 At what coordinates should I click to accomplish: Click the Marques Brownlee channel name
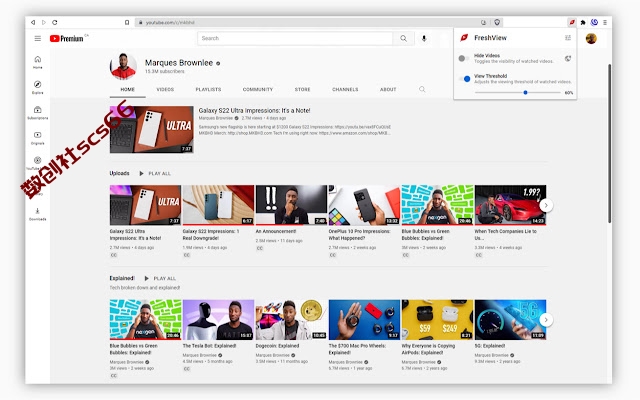pos(179,63)
